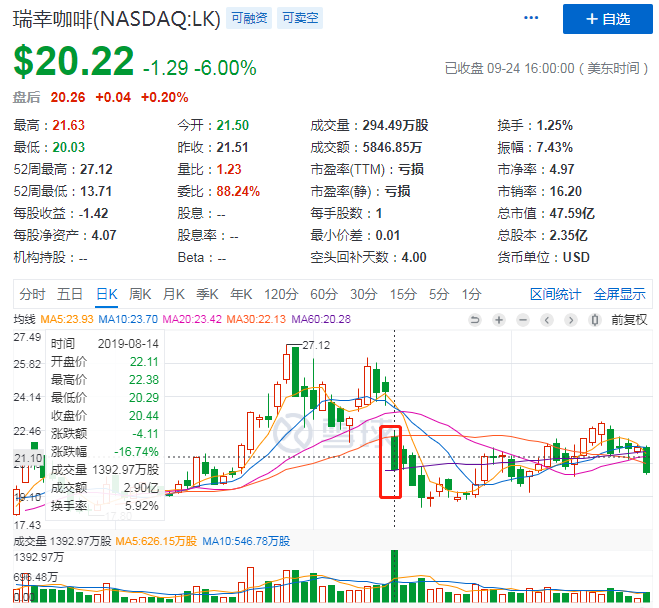Viewport: 659px width, 608px height.
Task: Click 全屏显示 fullscreen link
Action: [619, 294]
